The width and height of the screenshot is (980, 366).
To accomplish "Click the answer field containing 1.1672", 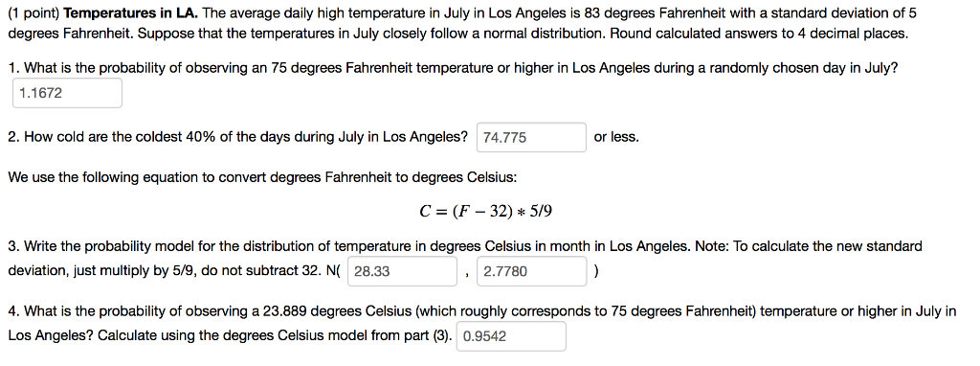I will pyautogui.click(x=68, y=93).
